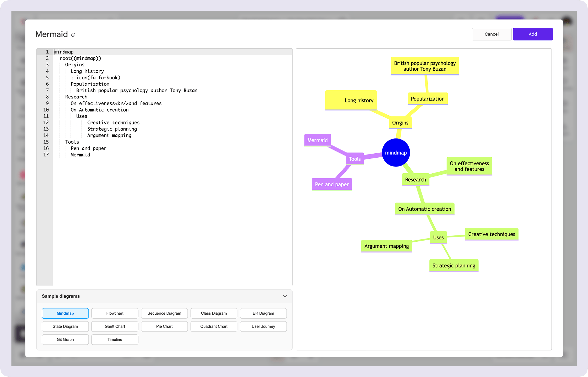588x377 pixels.
Task: Click line number 17 in gutter
Action: [x=46, y=155]
